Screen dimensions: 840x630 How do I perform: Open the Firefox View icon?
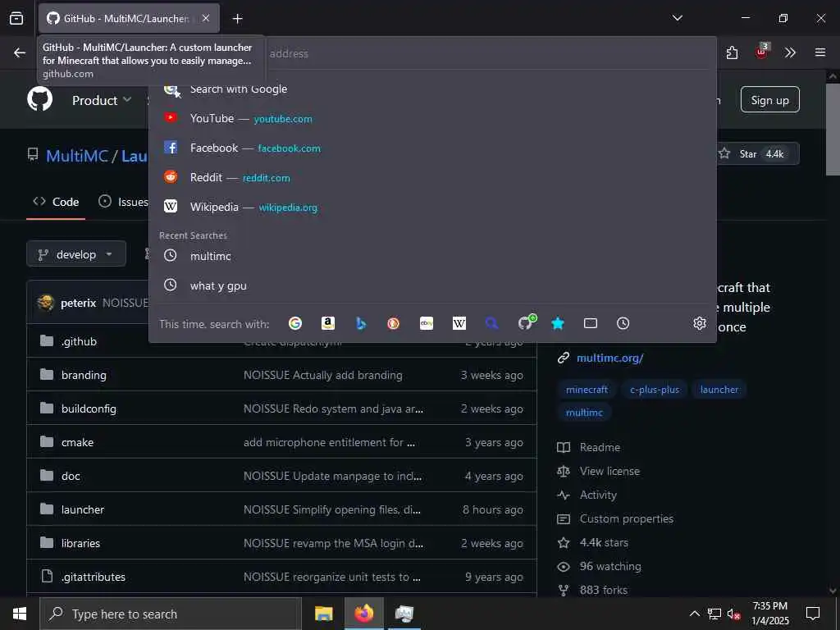pos(16,19)
